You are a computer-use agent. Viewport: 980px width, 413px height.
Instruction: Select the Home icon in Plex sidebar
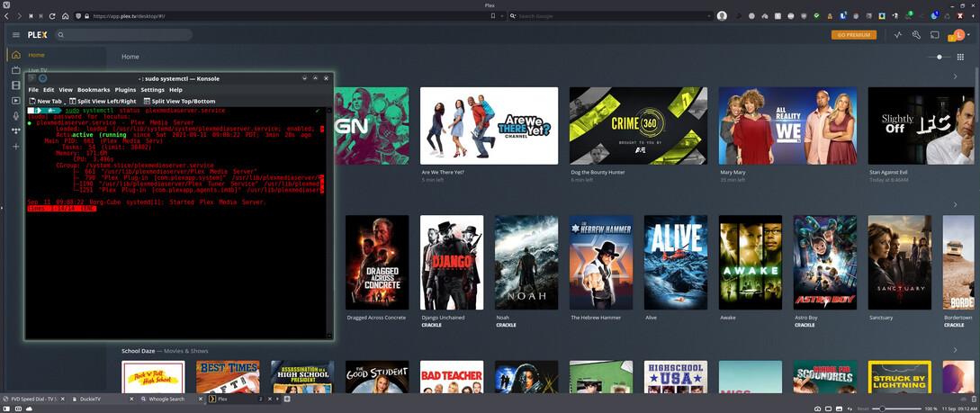(x=16, y=55)
